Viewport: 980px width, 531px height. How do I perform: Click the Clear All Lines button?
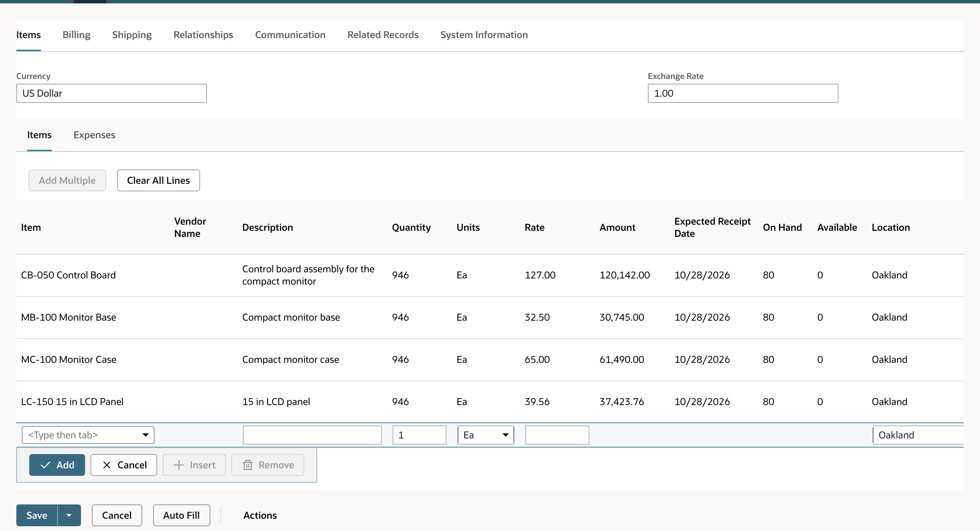pos(158,180)
